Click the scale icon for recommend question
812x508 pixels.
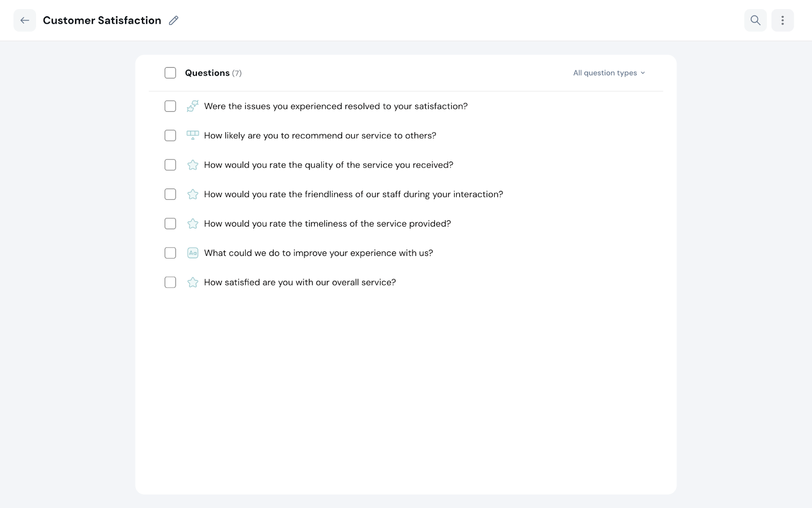point(193,136)
